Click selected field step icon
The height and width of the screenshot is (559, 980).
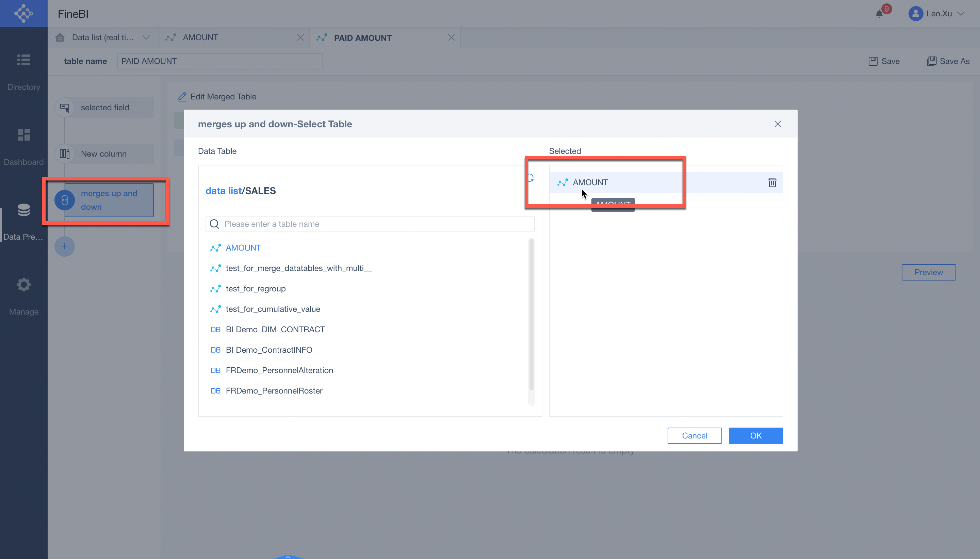(x=64, y=108)
